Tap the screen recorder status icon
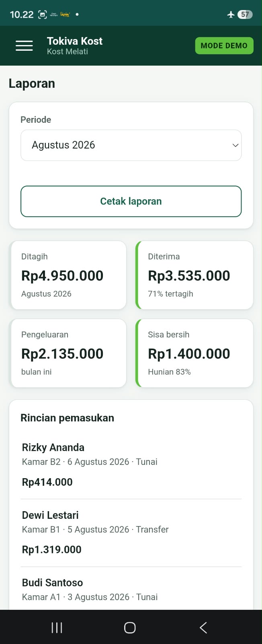This screenshot has width=262, height=644. click(42, 15)
